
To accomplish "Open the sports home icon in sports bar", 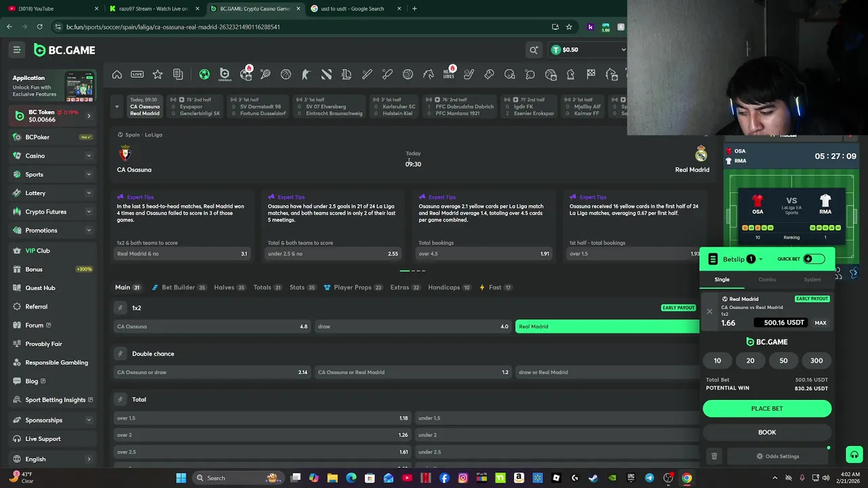I will coord(117,75).
